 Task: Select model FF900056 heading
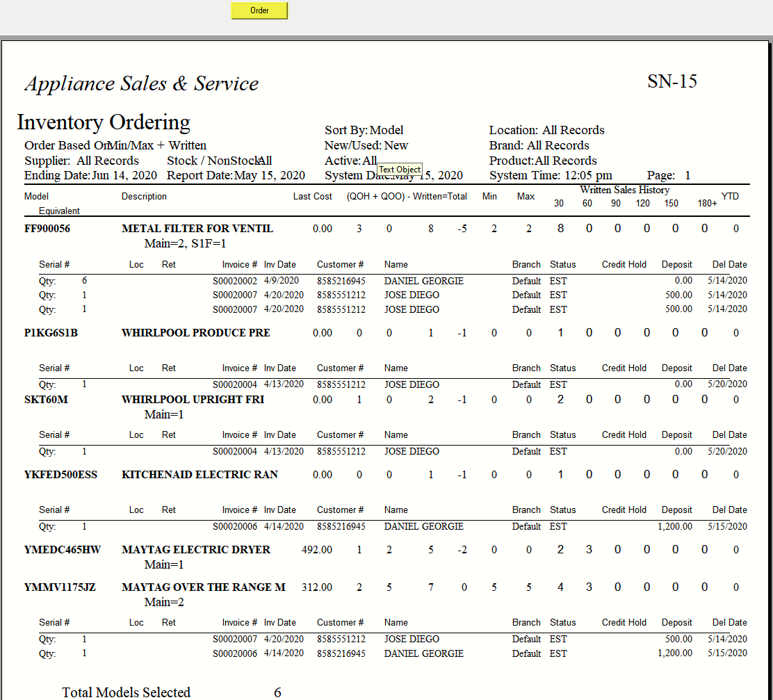[x=47, y=229]
